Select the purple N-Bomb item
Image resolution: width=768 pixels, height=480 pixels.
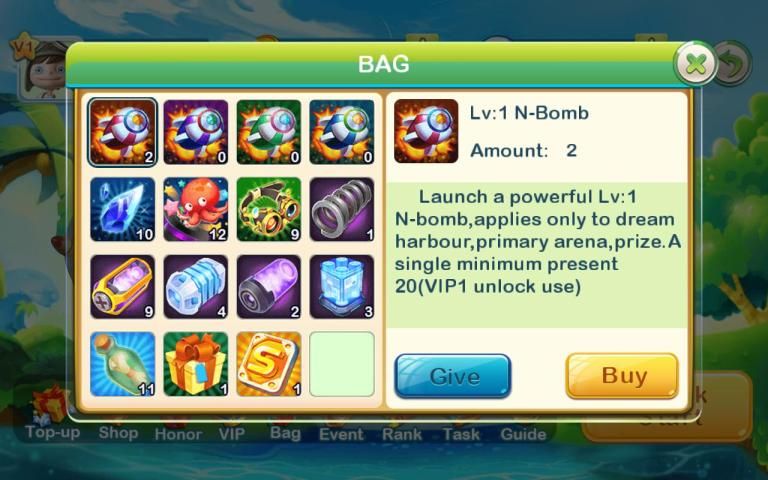pos(195,132)
